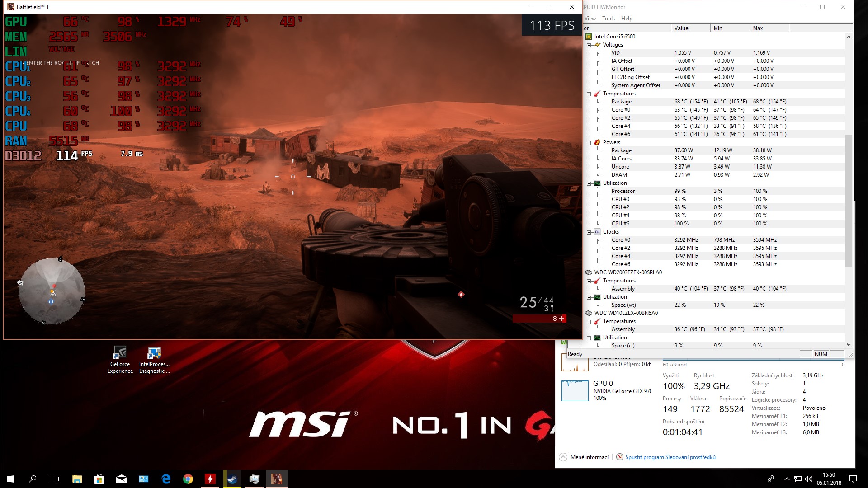
Task: Collapse the CPU Utilization node
Action: click(589, 183)
